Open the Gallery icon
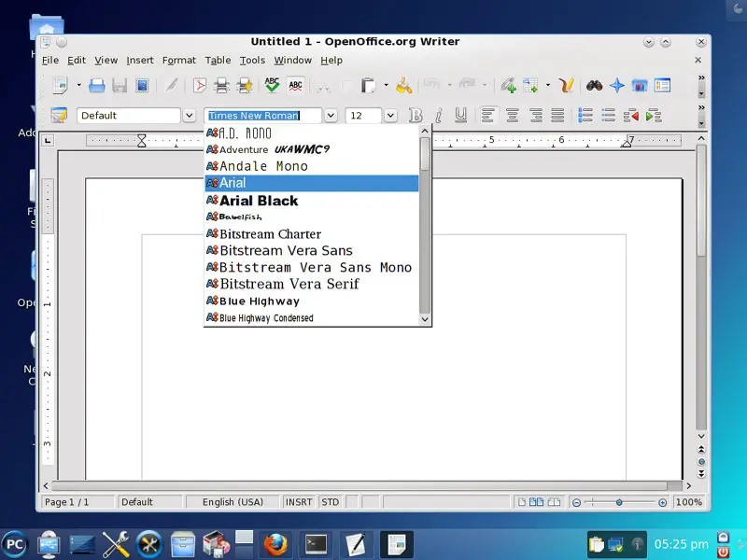This screenshot has width=747, height=560. pos(640,86)
